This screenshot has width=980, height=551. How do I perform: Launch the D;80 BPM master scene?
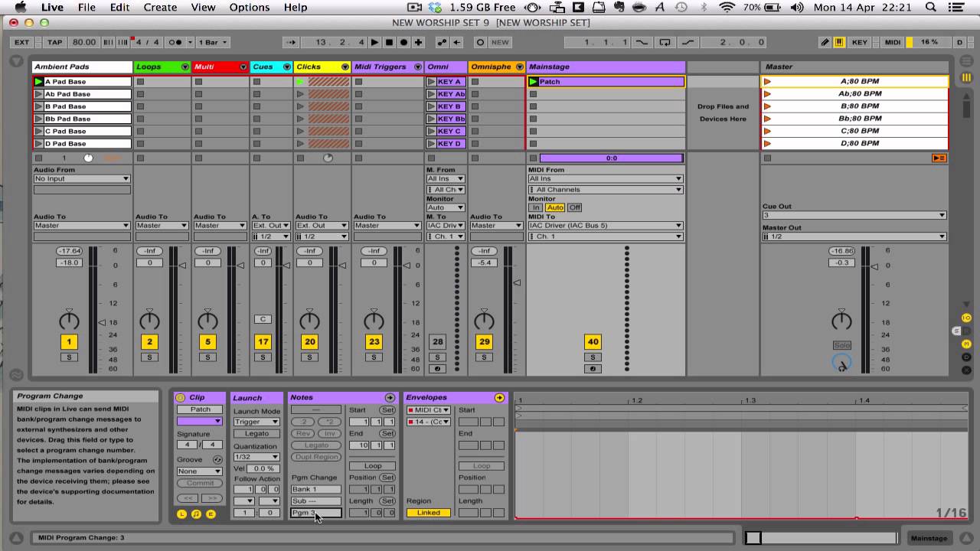click(x=767, y=143)
